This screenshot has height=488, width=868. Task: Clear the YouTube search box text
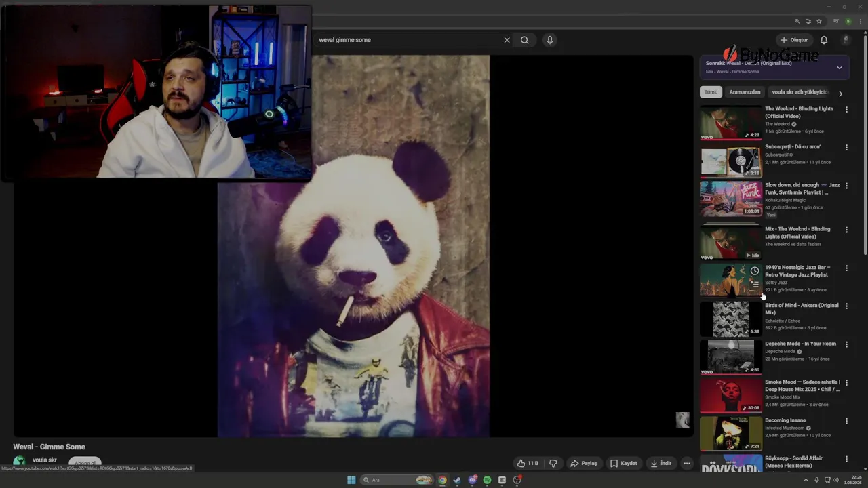point(507,40)
